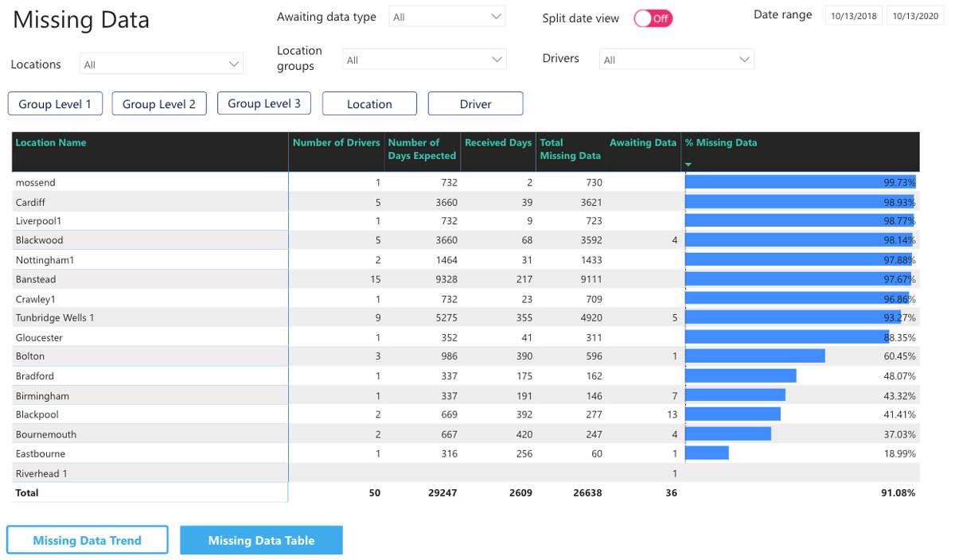Open the Location groups dropdown
The image size is (955, 560).
pyautogui.click(x=424, y=60)
